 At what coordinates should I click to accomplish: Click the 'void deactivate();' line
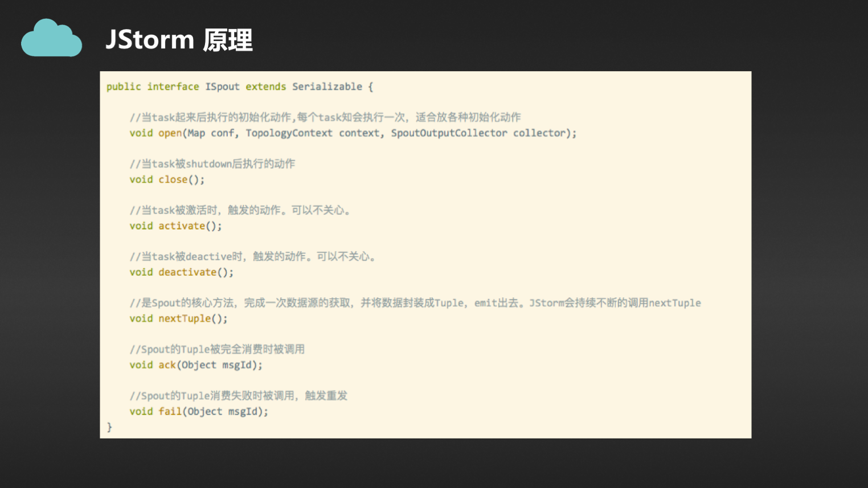click(x=181, y=272)
